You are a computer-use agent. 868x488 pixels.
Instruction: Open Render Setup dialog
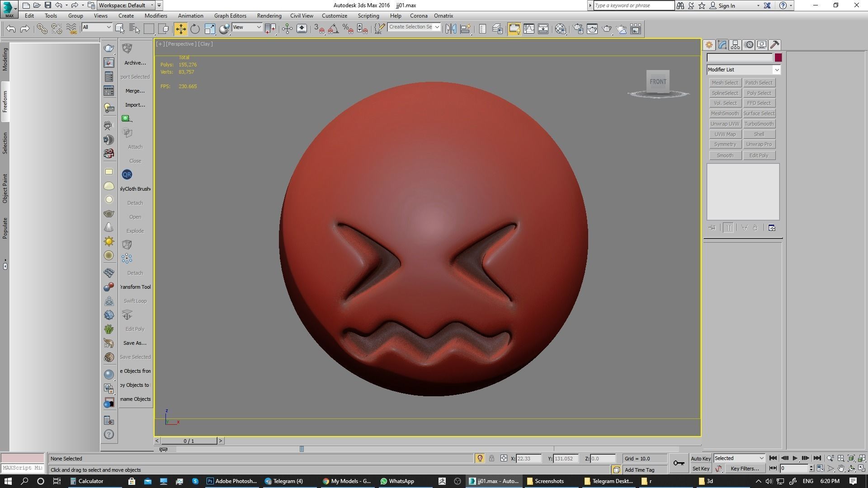point(578,29)
